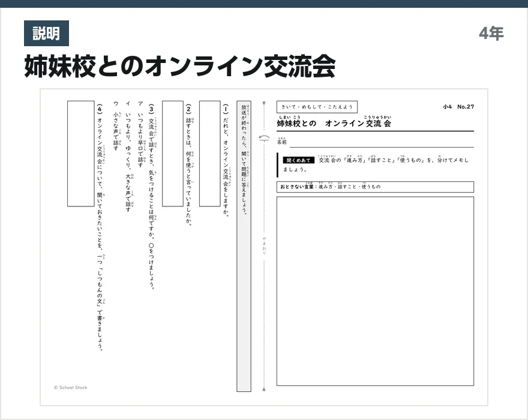Click the 説明 label badge
The width and height of the screenshot is (528, 420).
click(x=46, y=34)
